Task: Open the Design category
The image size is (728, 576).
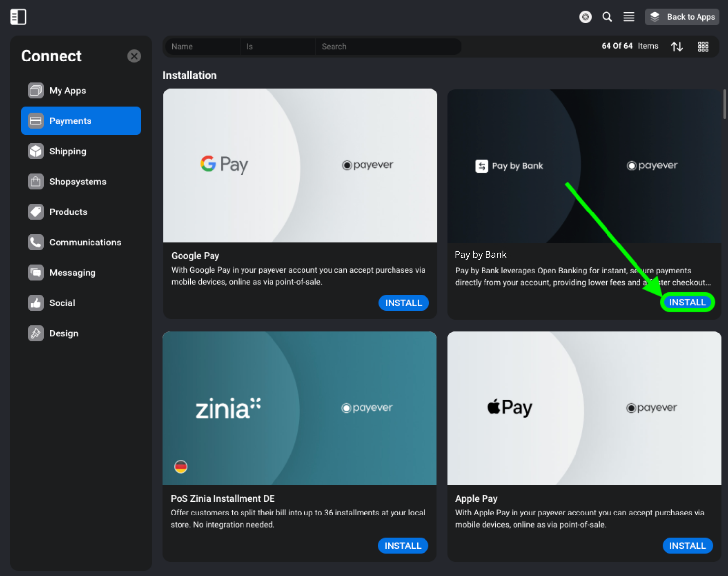Action: click(81, 333)
